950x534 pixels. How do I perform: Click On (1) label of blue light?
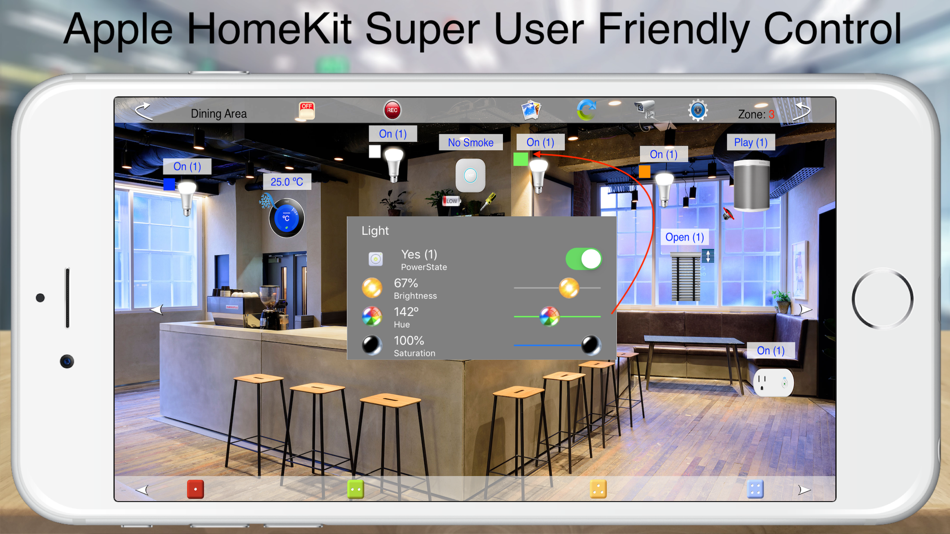[187, 167]
